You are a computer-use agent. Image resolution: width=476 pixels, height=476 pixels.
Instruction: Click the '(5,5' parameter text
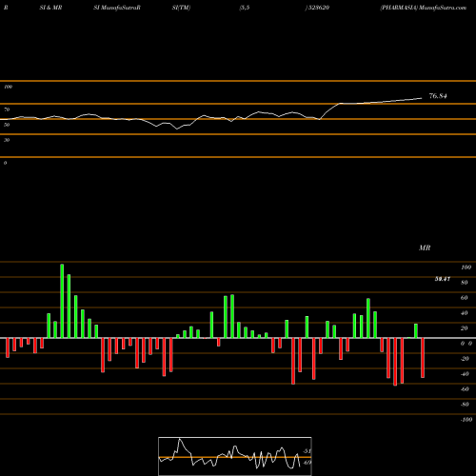click(x=245, y=8)
